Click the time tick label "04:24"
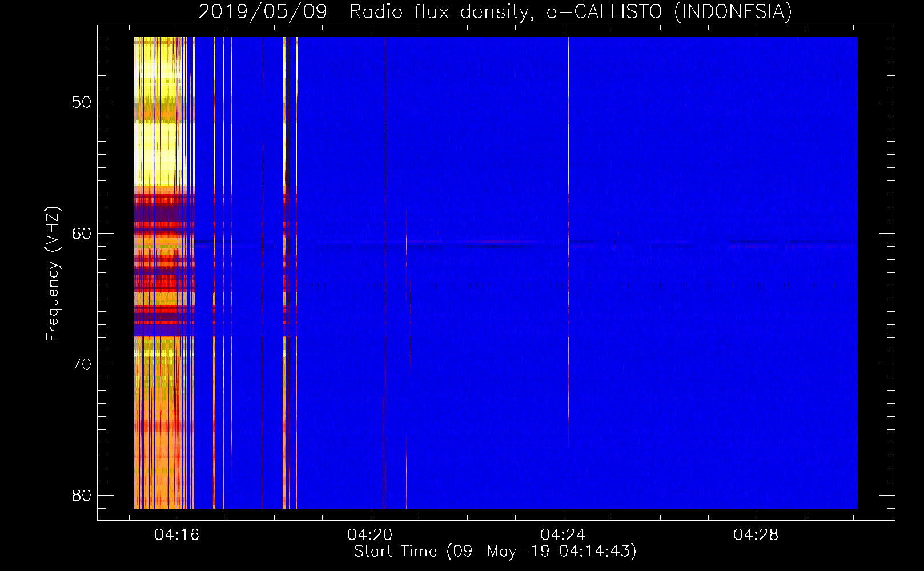This screenshot has height=571, width=924. 563,535
